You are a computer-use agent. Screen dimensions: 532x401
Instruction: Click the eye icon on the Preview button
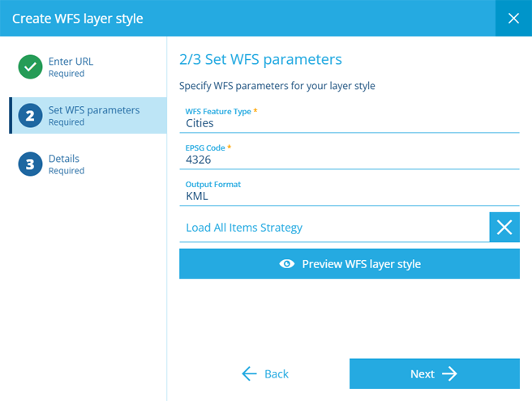(x=287, y=264)
